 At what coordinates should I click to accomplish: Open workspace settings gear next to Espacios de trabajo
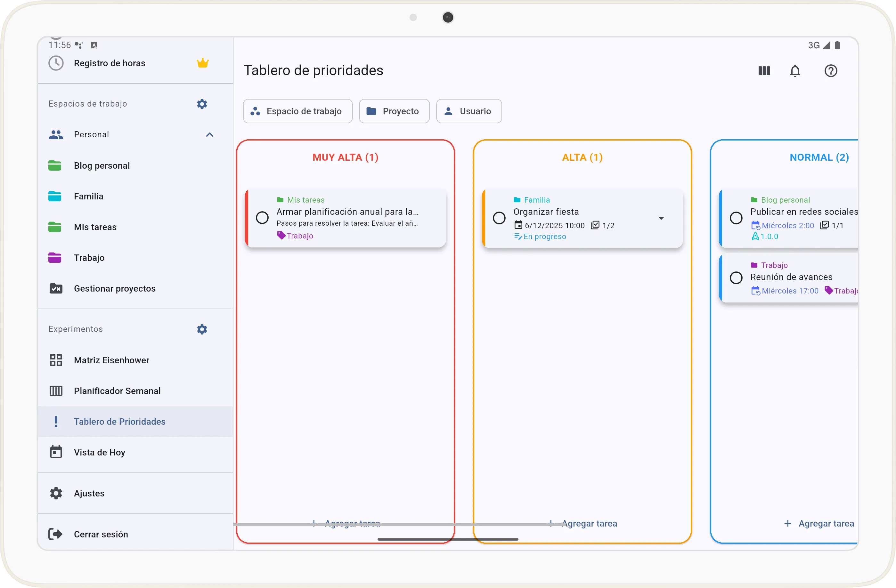click(202, 104)
